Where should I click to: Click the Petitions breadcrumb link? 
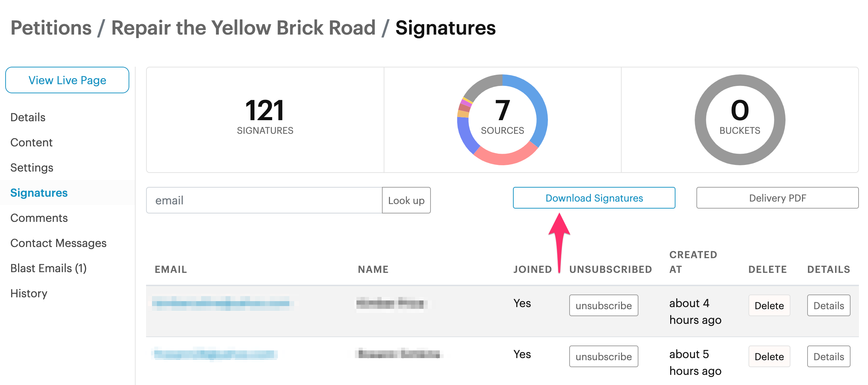tap(51, 28)
